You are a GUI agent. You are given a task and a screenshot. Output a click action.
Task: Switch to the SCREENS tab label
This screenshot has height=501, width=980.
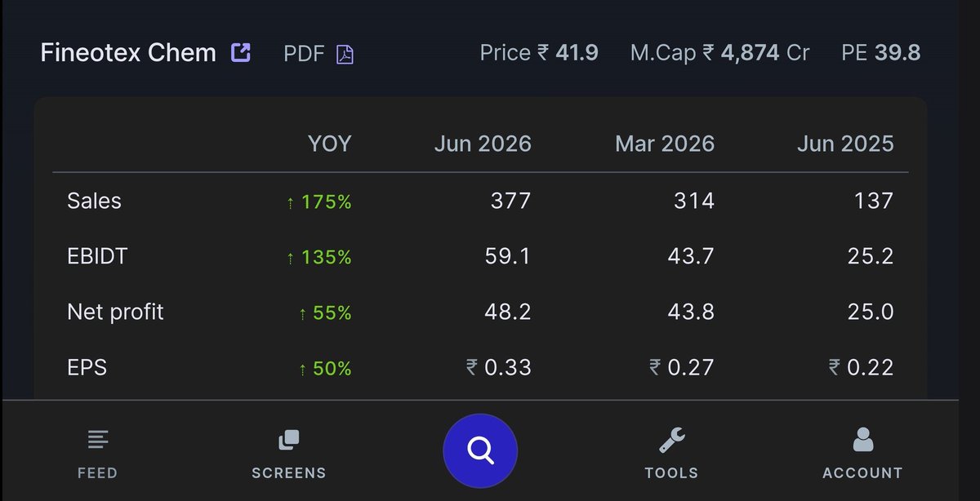289,473
